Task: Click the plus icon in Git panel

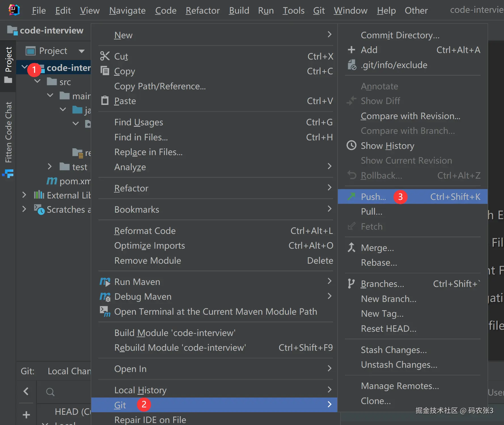Action: pyautogui.click(x=26, y=415)
